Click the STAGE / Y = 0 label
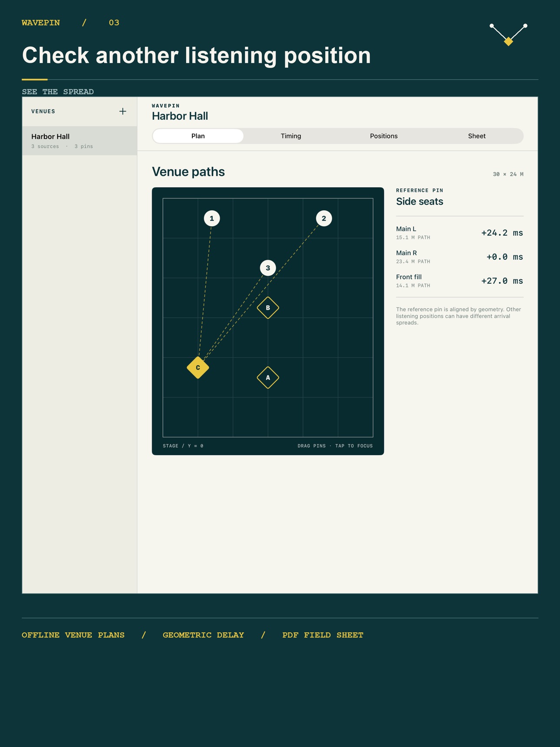Image resolution: width=560 pixels, height=747 pixels. (183, 446)
